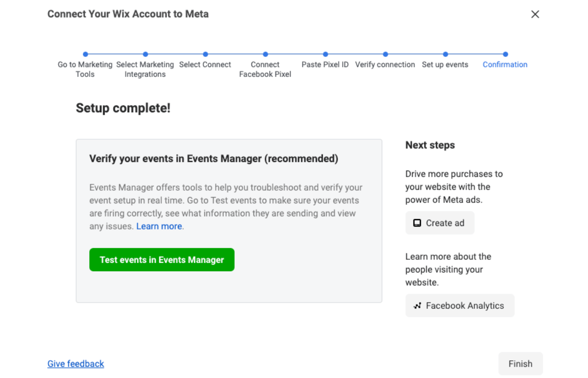Select the Select Marketing Integrations step dot
This screenshot has height=378, width=588.
tap(146, 54)
